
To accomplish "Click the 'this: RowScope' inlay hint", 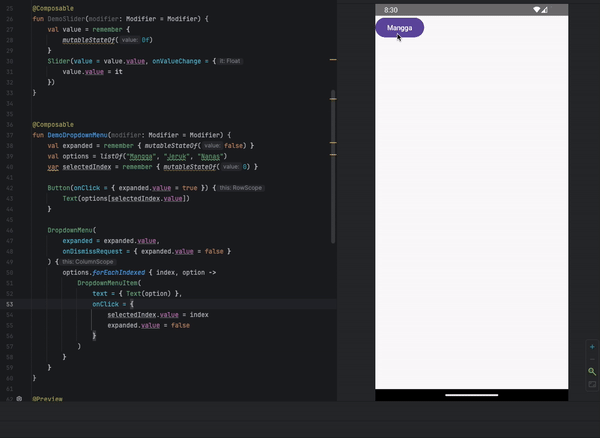I will pos(240,187).
